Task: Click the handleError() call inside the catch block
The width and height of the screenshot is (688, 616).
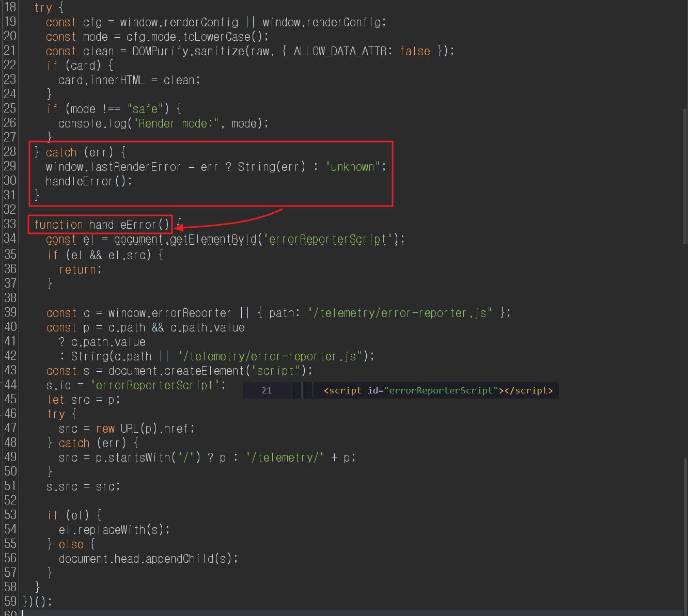Action: pyautogui.click(x=88, y=181)
